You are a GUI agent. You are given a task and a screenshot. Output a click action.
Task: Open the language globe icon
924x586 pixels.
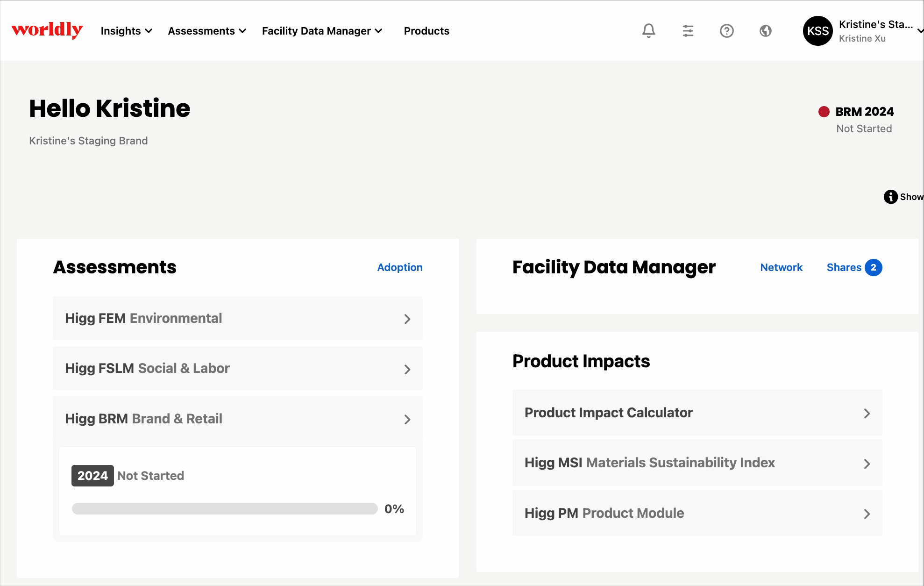tap(765, 31)
